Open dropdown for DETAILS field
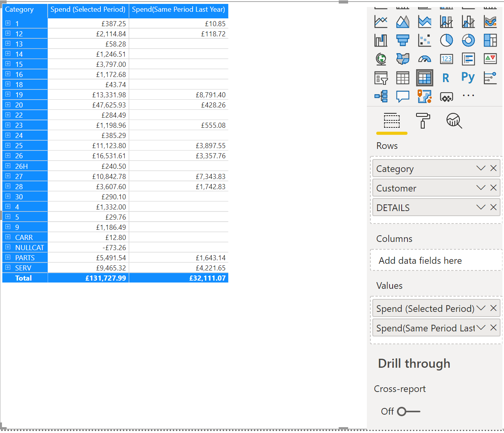This screenshot has height=433, width=504. [481, 207]
